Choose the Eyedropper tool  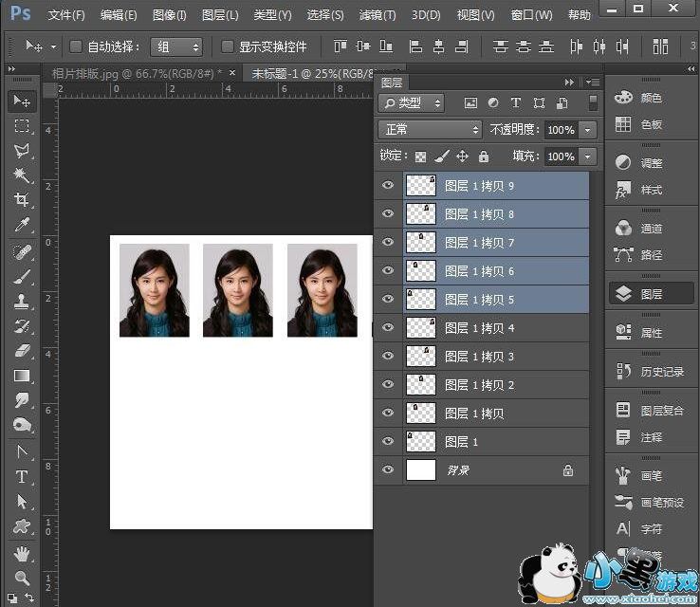(x=21, y=226)
